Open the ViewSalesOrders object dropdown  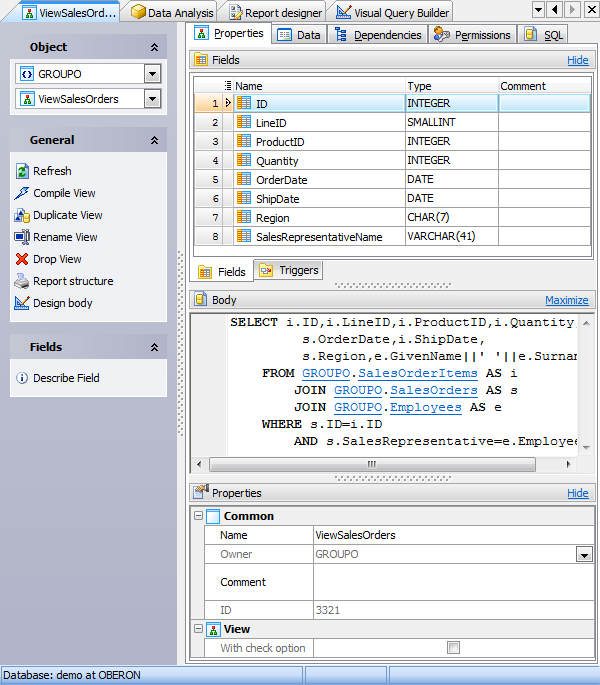click(x=152, y=99)
